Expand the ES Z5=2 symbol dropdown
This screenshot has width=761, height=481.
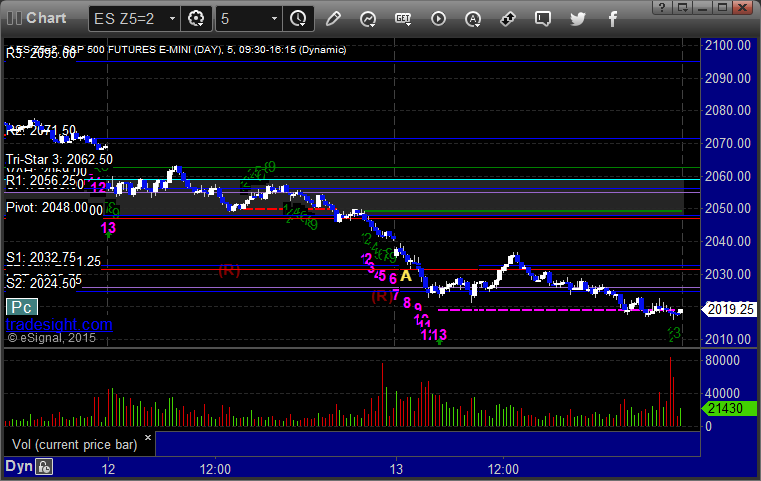click(172, 19)
